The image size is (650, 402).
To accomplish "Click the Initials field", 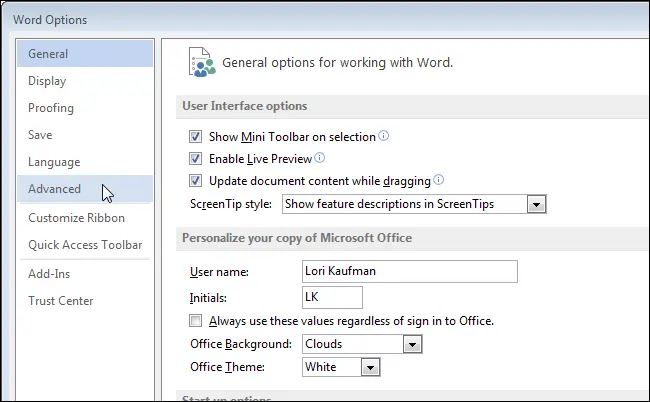I will 332,297.
